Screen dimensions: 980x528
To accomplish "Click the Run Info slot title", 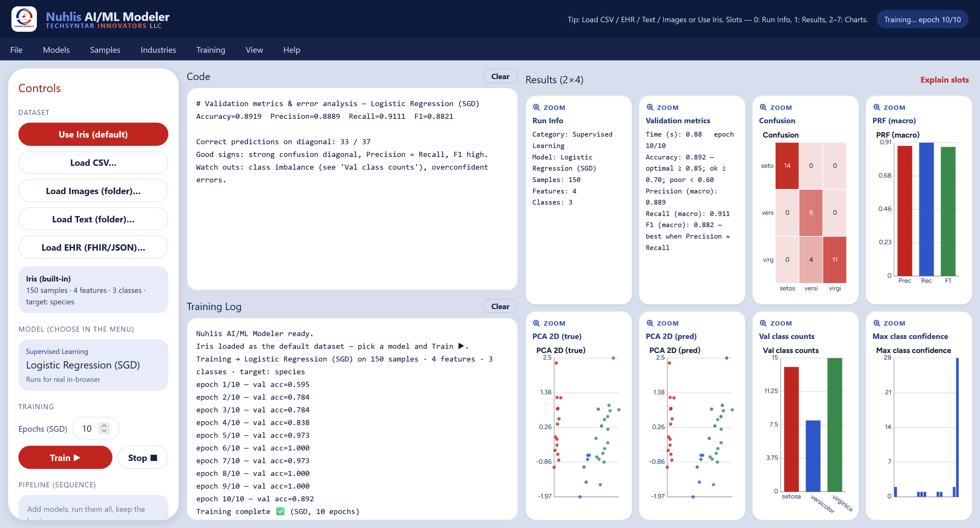I will [x=547, y=121].
